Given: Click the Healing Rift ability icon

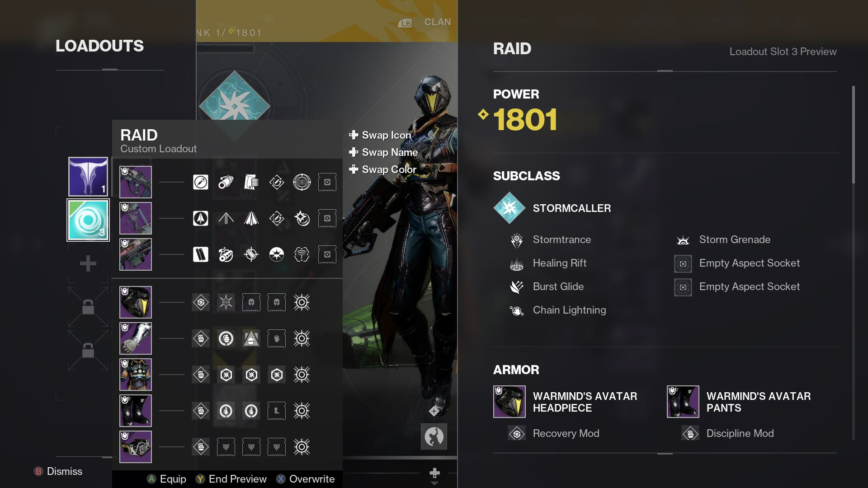Looking at the screenshot, I should [516, 263].
